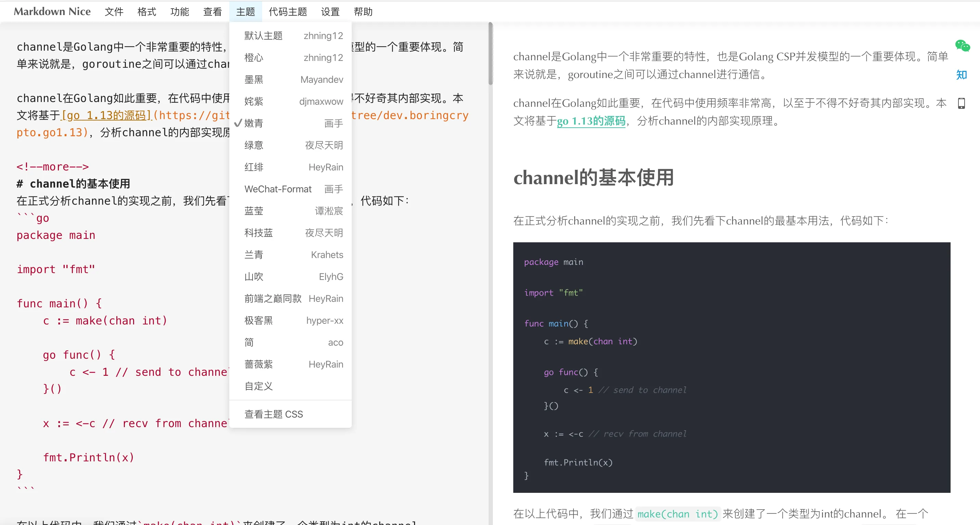
Task: Apply the 橙心 theme
Action: (x=290, y=58)
